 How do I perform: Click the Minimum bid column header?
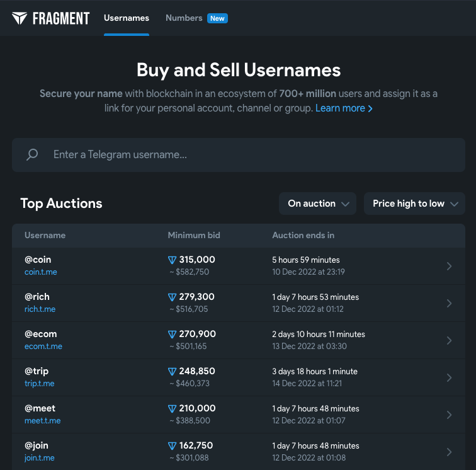pos(194,235)
